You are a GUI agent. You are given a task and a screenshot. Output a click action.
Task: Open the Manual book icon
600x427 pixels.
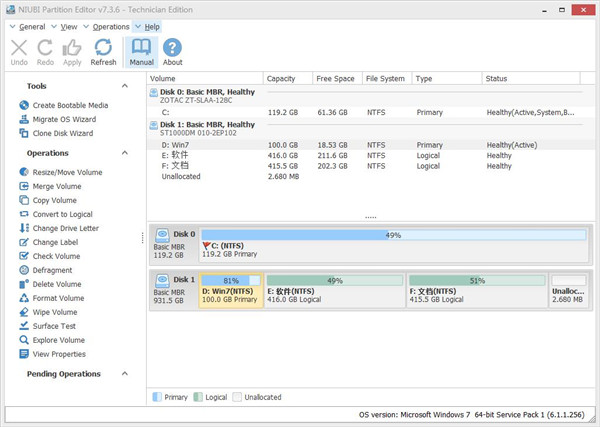coord(141,48)
